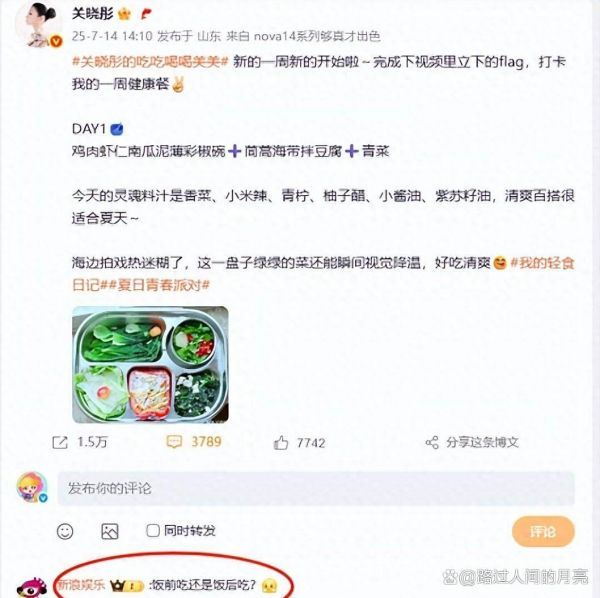600x598 pixels.
Task: Click the 关晓彤 username link
Action: 93,14
